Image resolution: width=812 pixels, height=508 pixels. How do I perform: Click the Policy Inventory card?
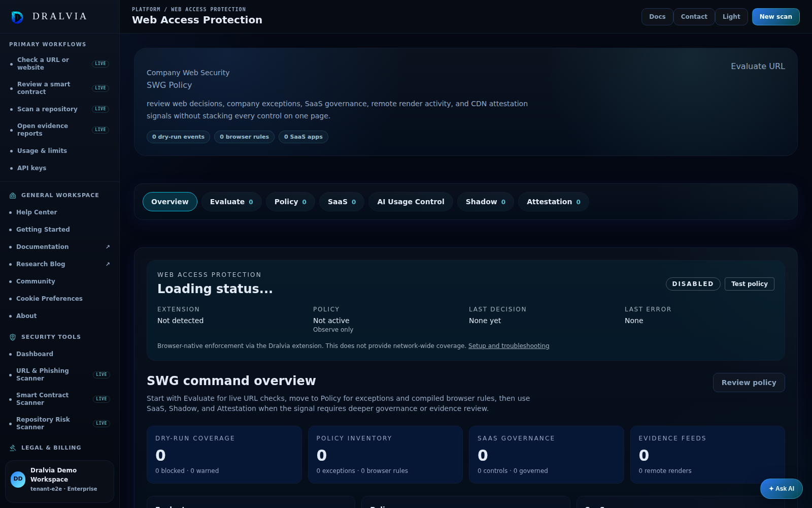tap(385, 455)
